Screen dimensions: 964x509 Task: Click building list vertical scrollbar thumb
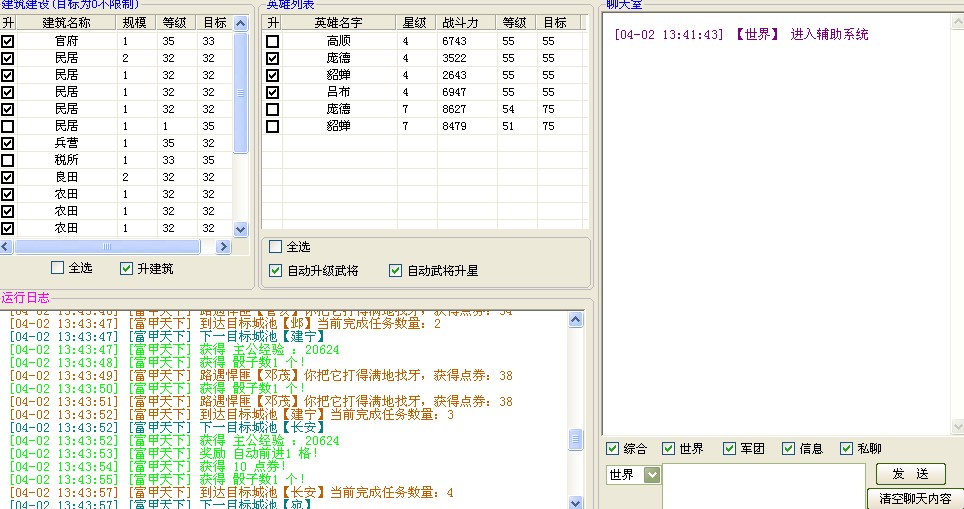coord(240,93)
